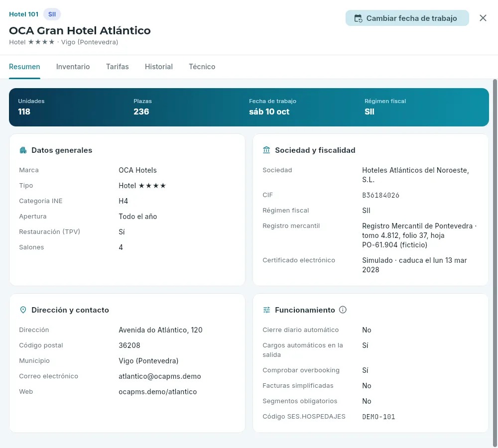Click the web address ocapms.demo/atlantico
This screenshot has height=448, width=498.
[x=158, y=392]
